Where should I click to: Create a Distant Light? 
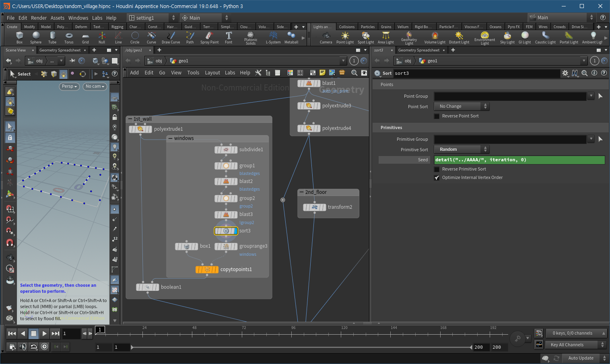459,38
